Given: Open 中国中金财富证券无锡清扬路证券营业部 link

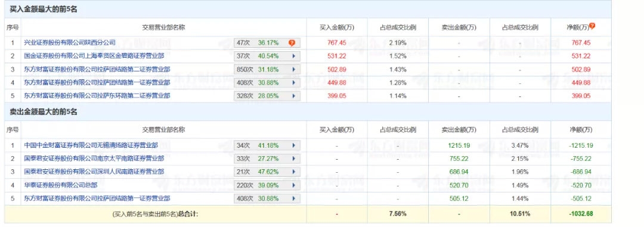Looking at the screenshot, I should point(91,145).
